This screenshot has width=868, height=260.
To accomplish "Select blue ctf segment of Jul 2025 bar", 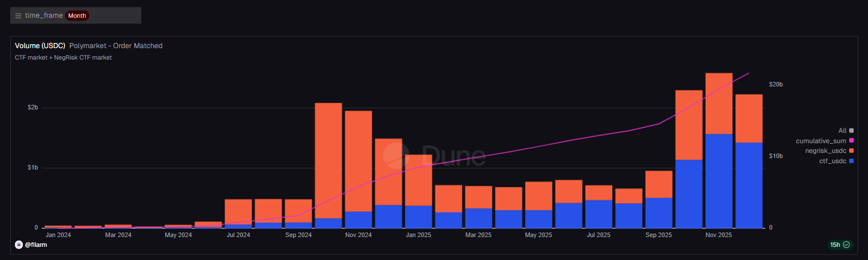I will point(599,214).
